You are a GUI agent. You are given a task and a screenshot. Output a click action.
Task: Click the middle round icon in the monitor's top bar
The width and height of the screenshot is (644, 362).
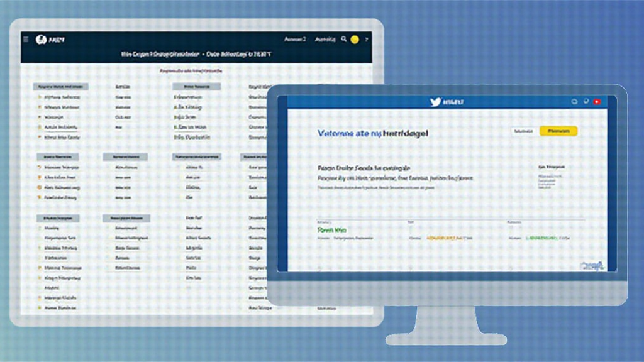tap(586, 101)
